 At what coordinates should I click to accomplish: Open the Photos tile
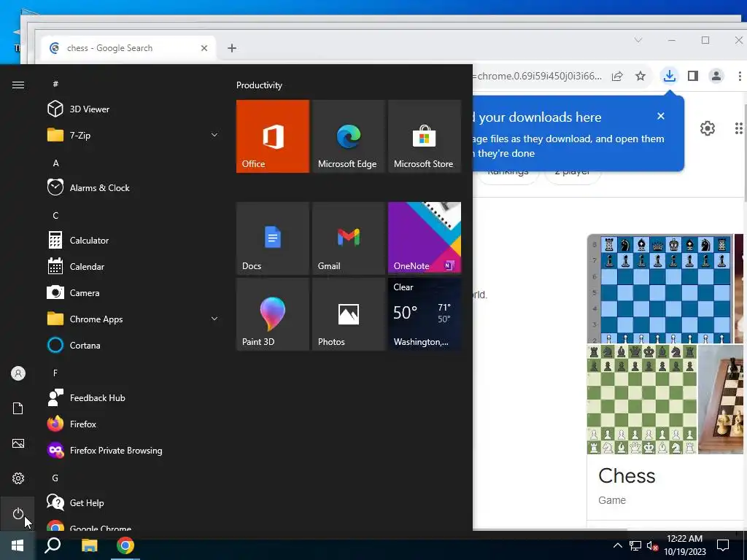point(349,314)
